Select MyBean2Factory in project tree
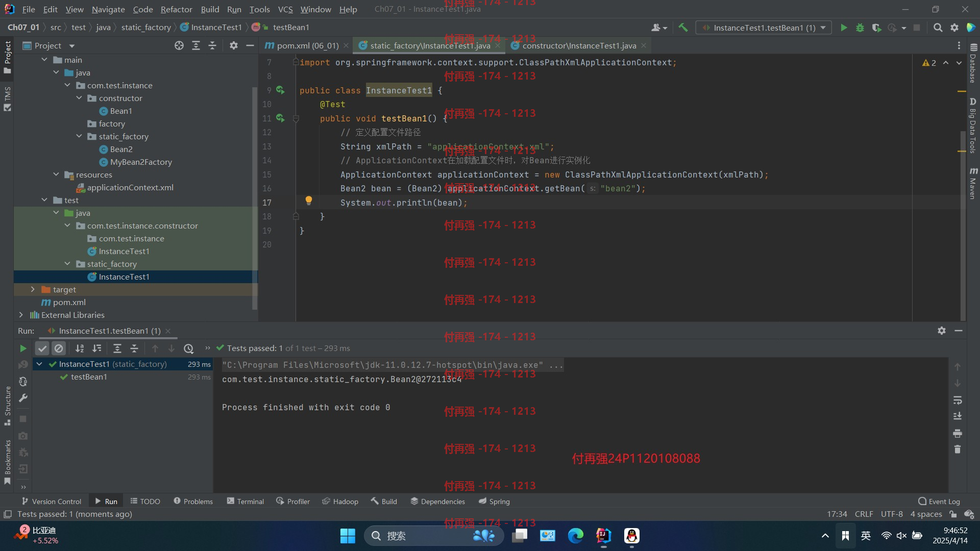Image resolution: width=980 pixels, height=551 pixels. coord(141,162)
